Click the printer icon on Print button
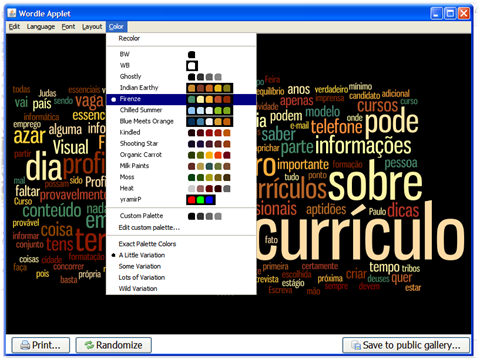Screen dimensions: 480x362 [x=25, y=345]
